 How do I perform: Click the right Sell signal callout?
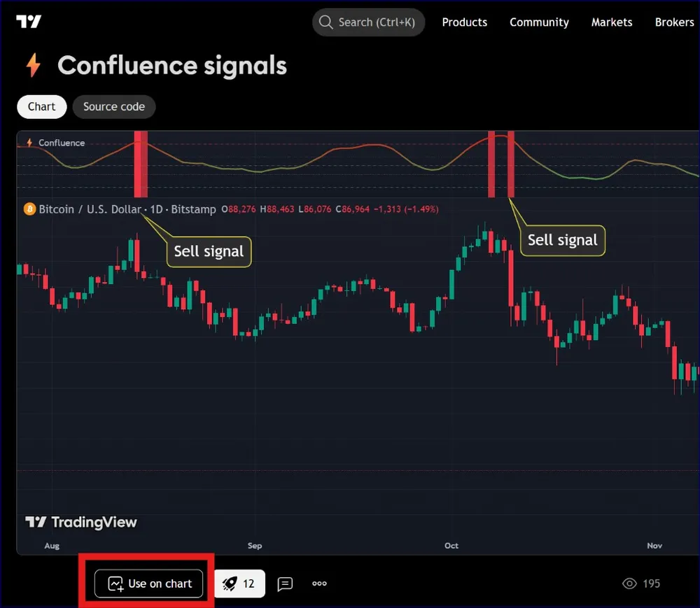[562, 240]
